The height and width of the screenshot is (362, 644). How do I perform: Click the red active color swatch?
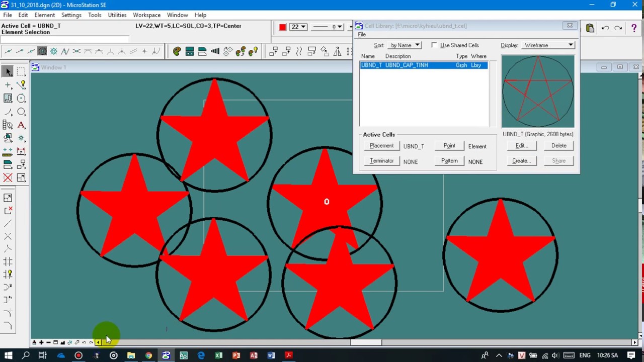[x=283, y=27]
